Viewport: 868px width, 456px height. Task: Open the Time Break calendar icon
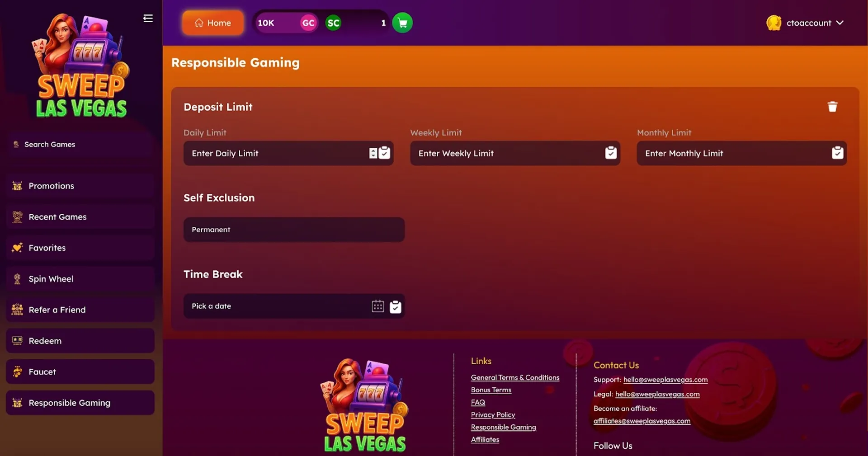pyautogui.click(x=378, y=306)
